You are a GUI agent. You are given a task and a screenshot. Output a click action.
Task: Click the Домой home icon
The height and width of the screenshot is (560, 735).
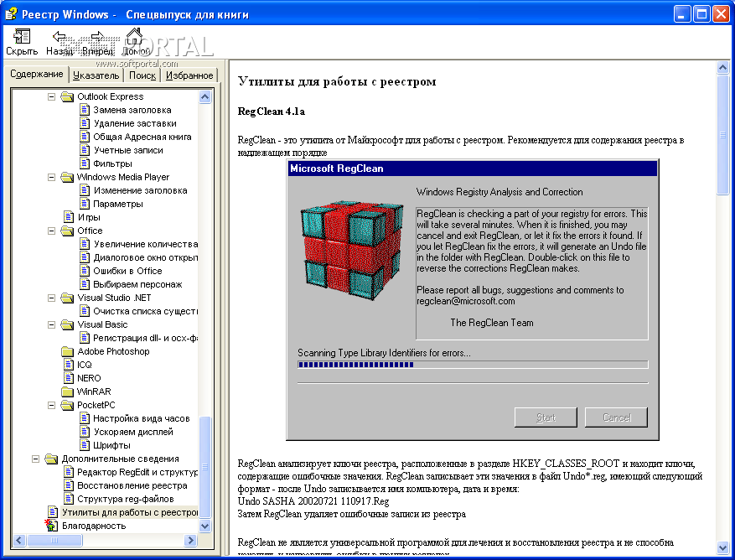click(x=135, y=36)
